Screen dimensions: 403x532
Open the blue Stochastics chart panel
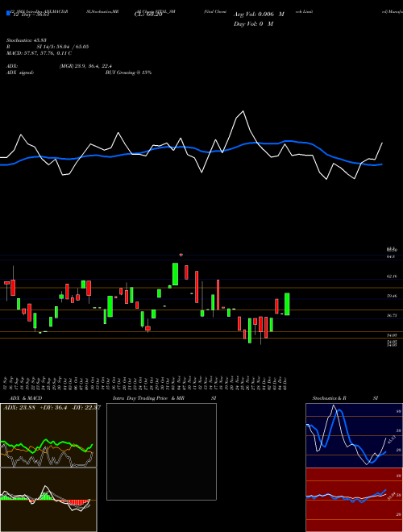coord(354,435)
